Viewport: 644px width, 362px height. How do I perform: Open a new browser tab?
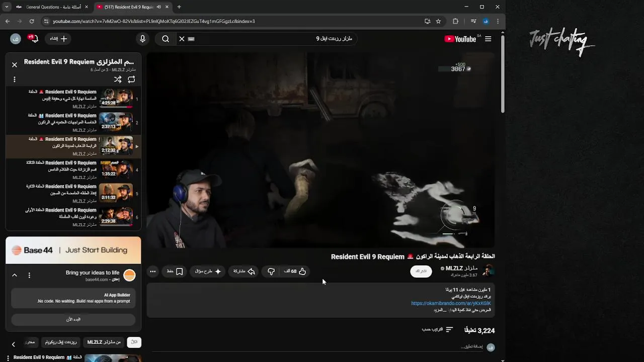pos(179,7)
